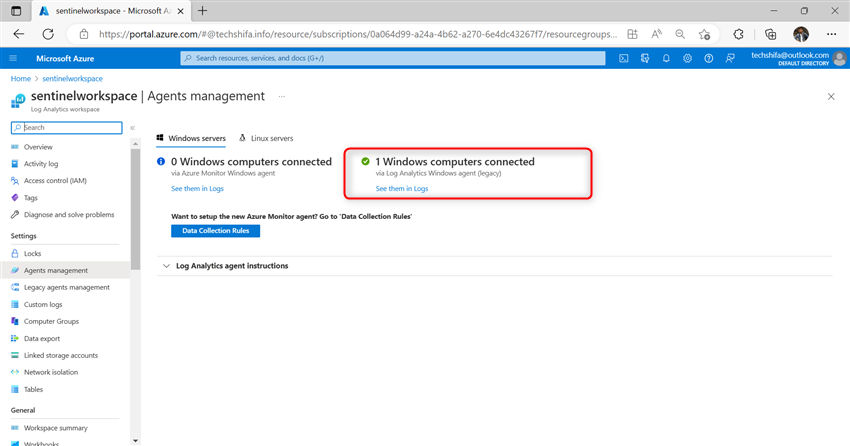Toggle the split screen browser icon
This screenshot has width=850, height=446.
(632, 34)
